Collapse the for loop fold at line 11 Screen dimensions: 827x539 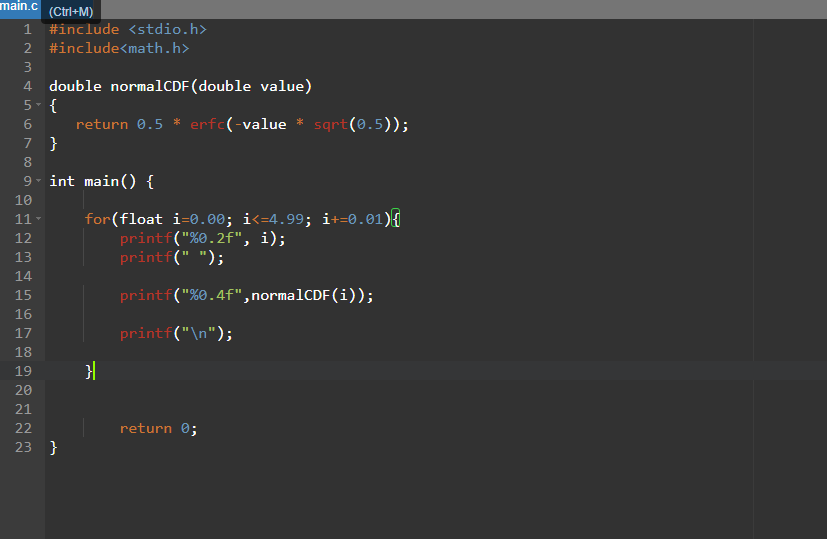point(39,219)
